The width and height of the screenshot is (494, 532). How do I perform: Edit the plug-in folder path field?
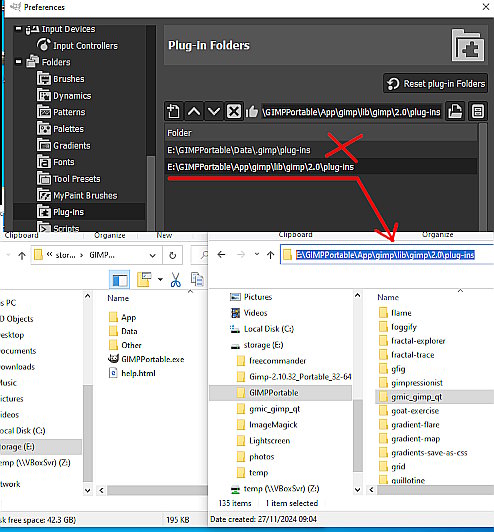pos(351,112)
